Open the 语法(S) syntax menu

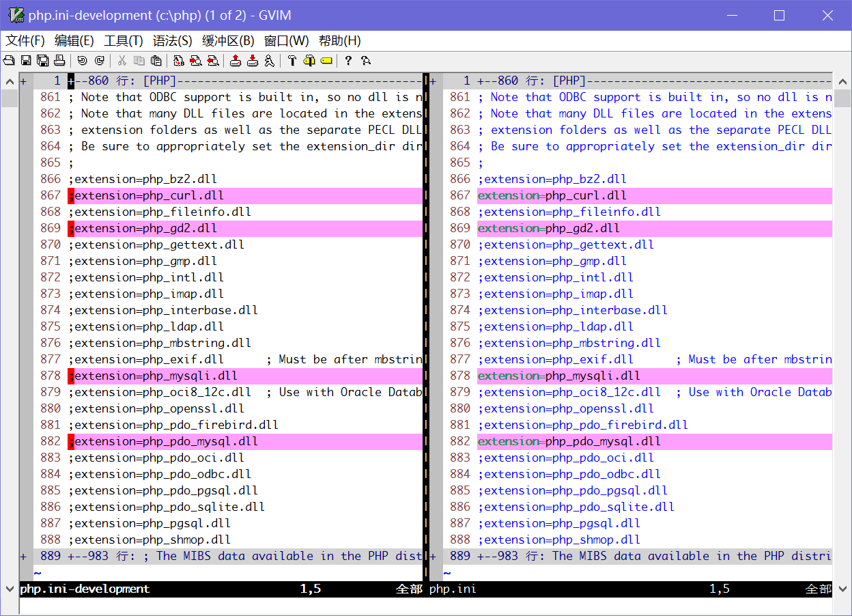tap(172, 41)
